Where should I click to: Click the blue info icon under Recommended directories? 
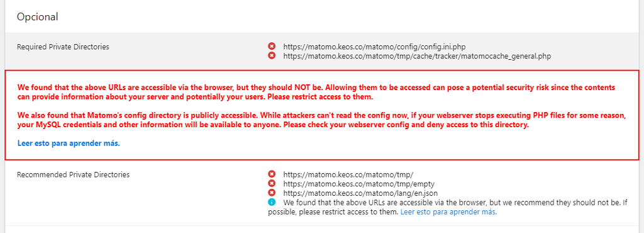272,202
